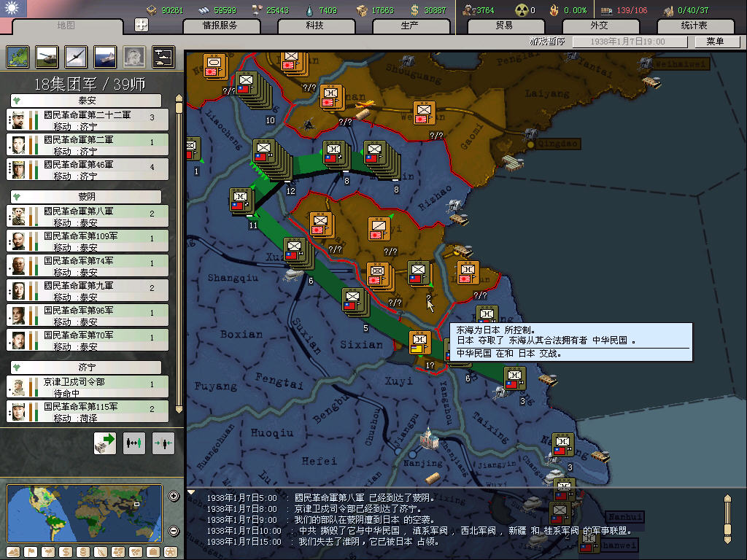Viewport: 747px width, 560px height.
Task: Switch to terrain map mode
Action: 15,552
